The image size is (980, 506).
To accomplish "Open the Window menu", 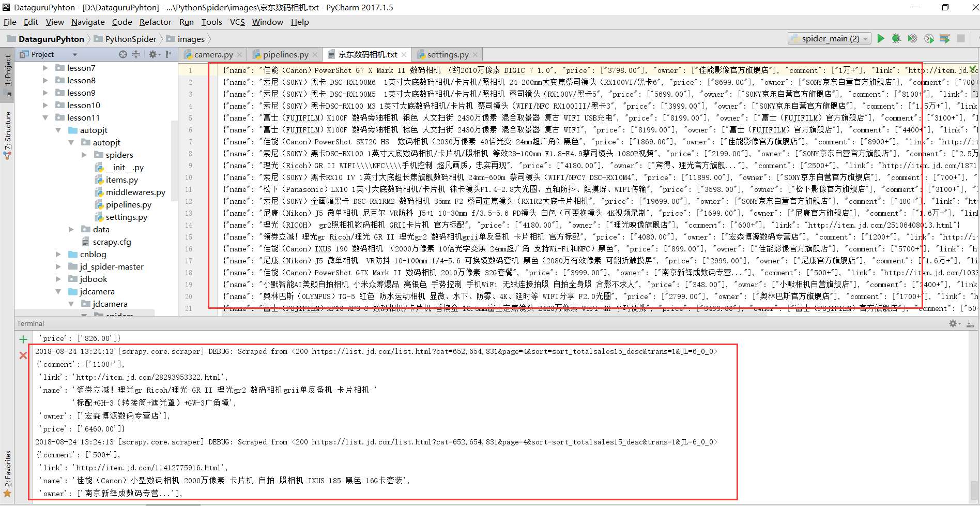I will pos(267,22).
